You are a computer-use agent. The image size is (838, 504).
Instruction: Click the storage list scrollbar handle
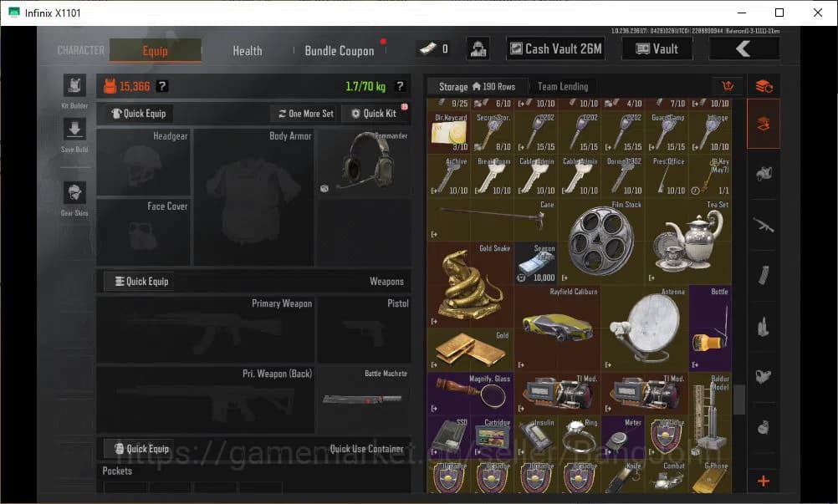[x=738, y=400]
